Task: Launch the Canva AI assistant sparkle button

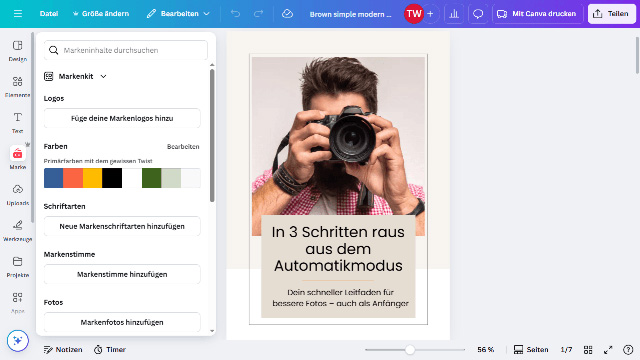Action: 18,340
